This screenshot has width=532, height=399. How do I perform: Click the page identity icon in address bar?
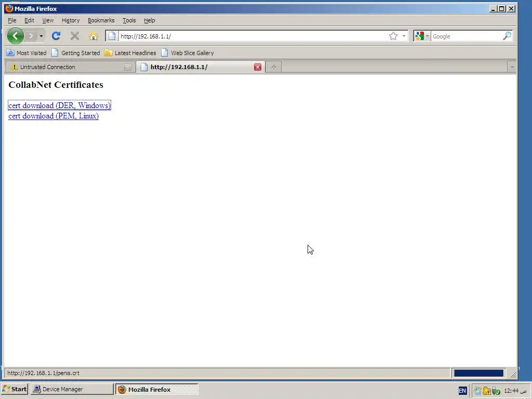tap(112, 36)
